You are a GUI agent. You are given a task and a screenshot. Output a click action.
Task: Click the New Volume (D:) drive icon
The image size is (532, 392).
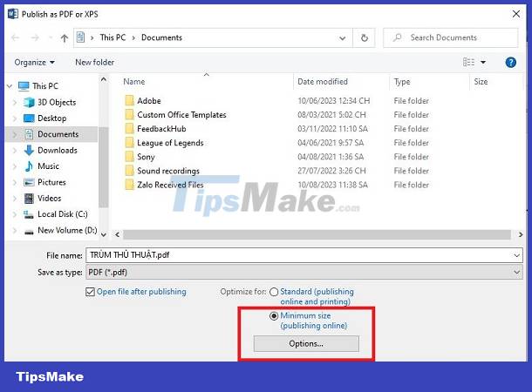tap(29, 232)
